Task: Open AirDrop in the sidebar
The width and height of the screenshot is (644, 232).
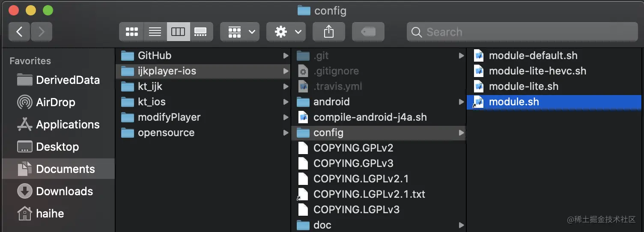Action: click(x=58, y=102)
